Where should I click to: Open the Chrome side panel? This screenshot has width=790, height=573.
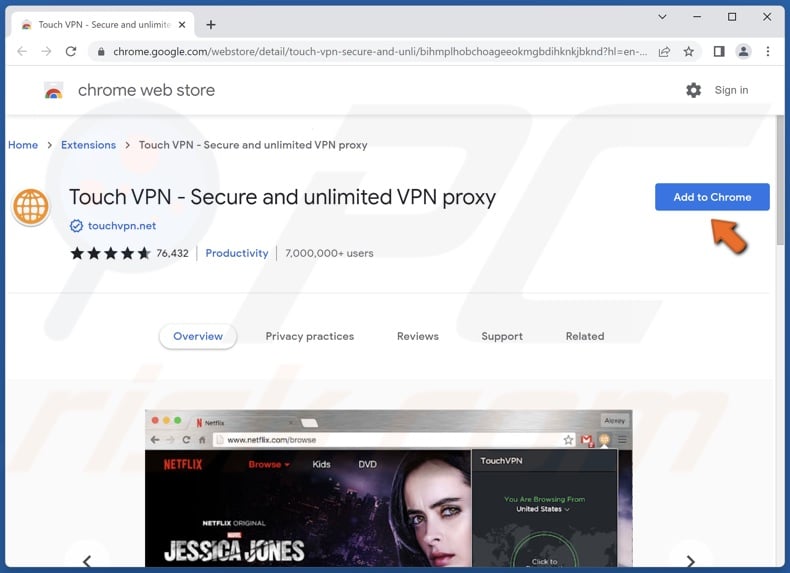[719, 51]
